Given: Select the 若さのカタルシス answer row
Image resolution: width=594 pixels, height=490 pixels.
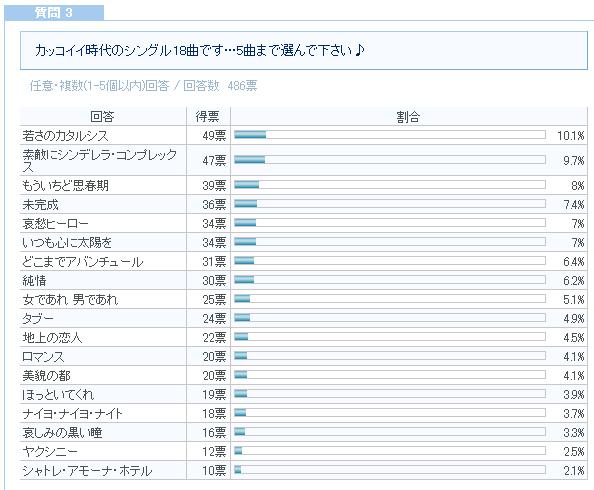Looking at the screenshot, I should point(304,135).
